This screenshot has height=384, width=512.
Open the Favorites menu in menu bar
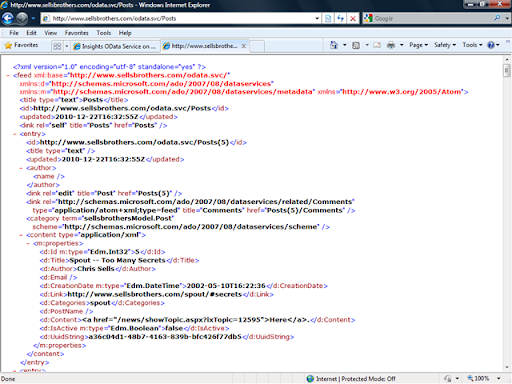point(76,33)
